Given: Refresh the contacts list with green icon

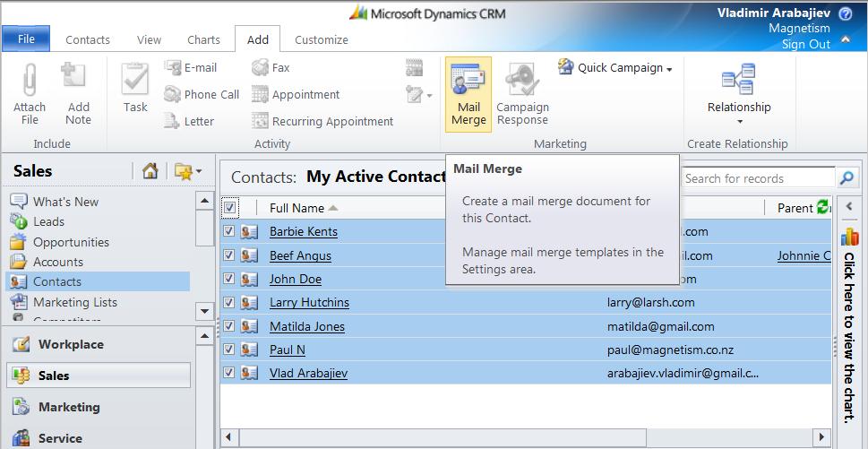Looking at the screenshot, I should pyautogui.click(x=823, y=207).
